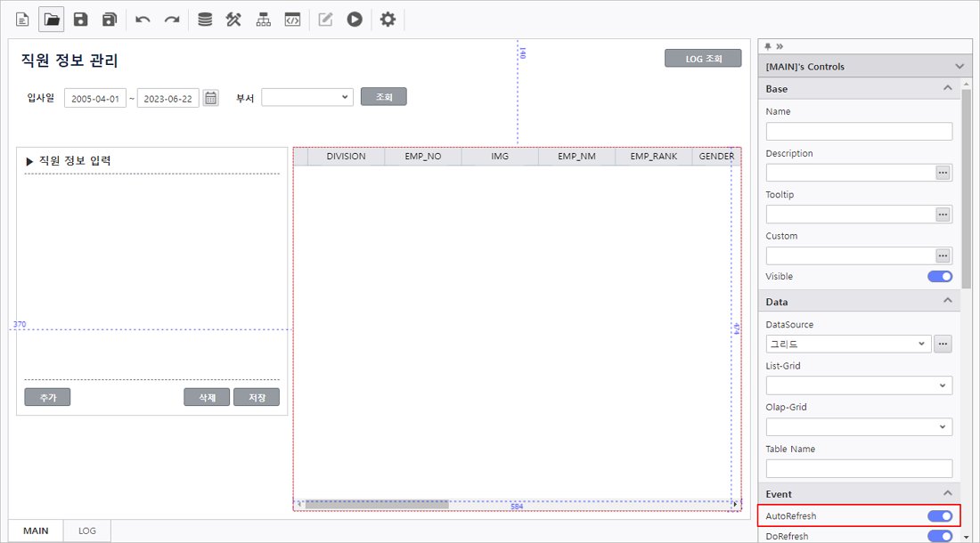Select the MAIN tab

point(36,531)
